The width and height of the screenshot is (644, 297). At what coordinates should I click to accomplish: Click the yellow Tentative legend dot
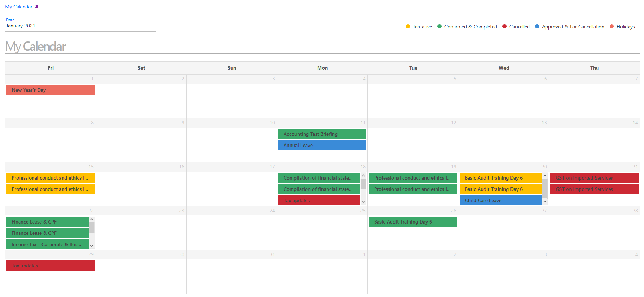click(x=408, y=26)
